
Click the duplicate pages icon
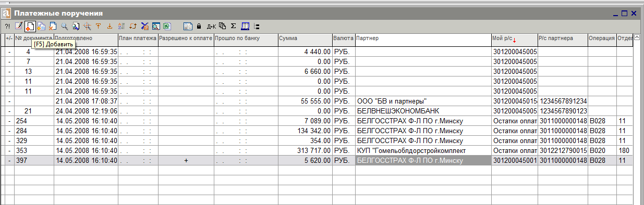(x=223, y=26)
